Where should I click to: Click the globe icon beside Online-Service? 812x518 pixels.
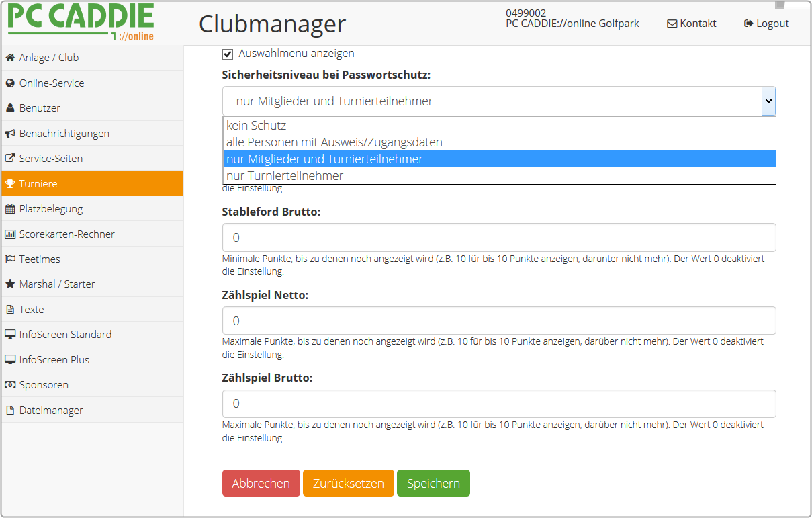coord(10,83)
